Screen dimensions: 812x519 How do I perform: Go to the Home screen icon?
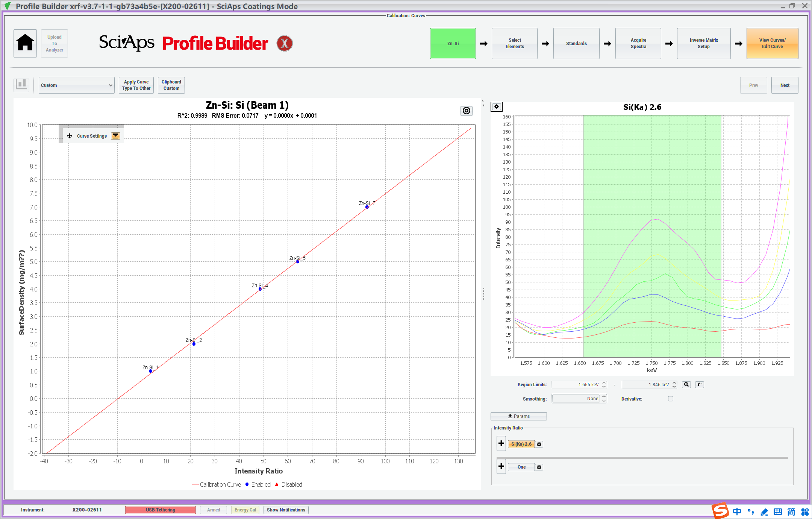[x=25, y=43]
